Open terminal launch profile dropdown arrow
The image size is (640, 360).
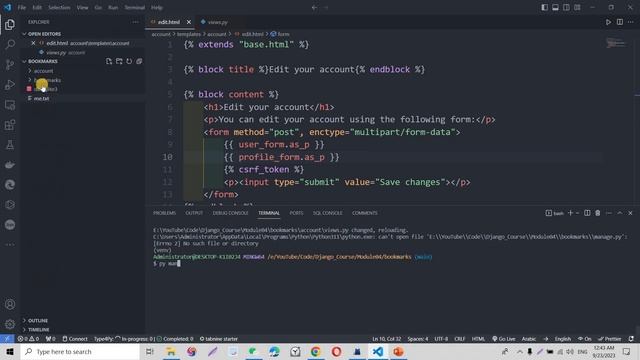578,213
